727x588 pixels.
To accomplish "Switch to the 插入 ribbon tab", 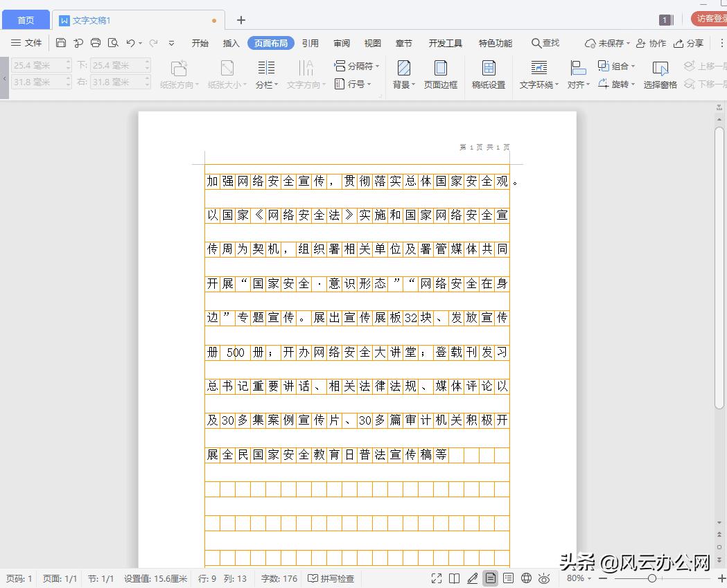I will point(231,43).
